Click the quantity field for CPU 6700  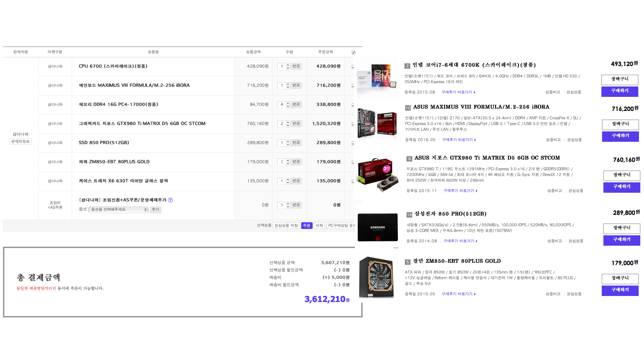pos(282,66)
